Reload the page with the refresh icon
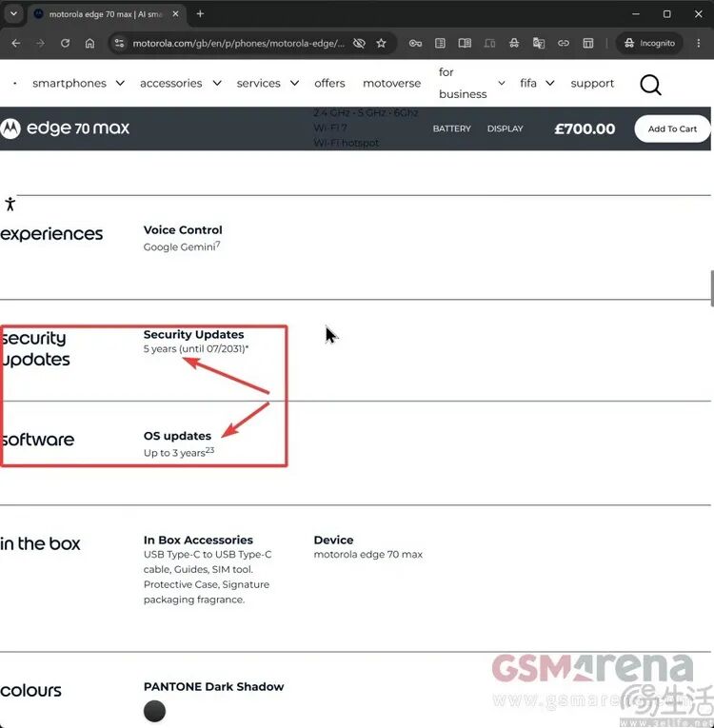Viewport: 714px width, 728px height. 65,43
